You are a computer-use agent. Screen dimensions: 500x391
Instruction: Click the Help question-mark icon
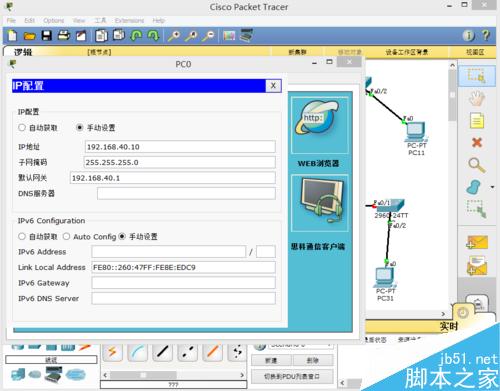(486, 35)
